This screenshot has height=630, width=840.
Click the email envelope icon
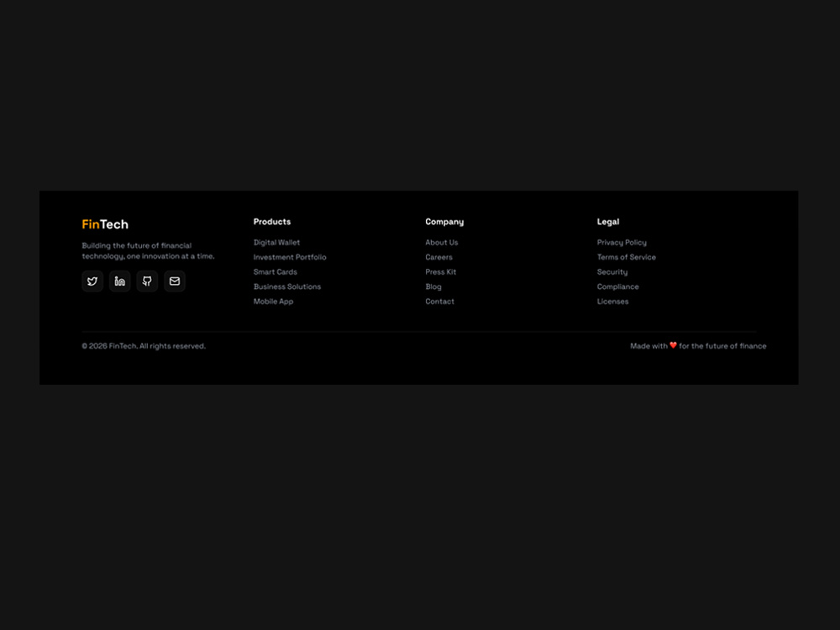point(175,281)
